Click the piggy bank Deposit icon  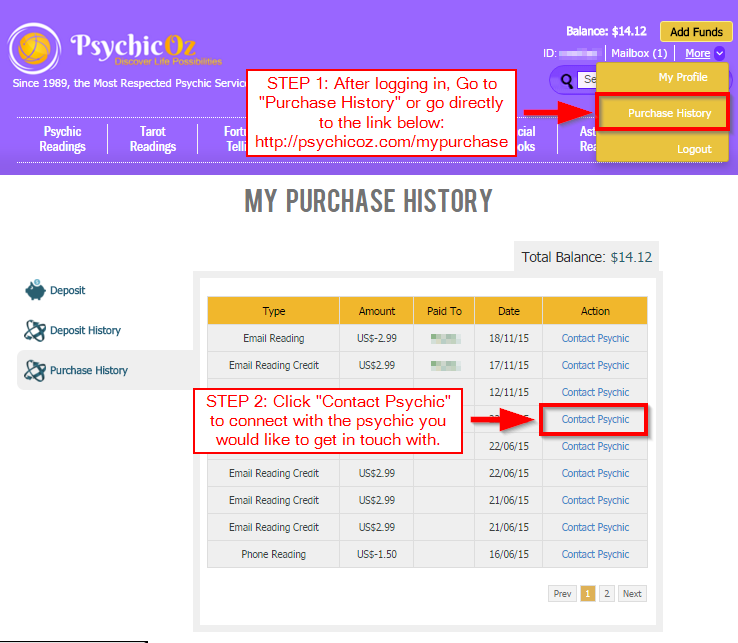(35, 290)
